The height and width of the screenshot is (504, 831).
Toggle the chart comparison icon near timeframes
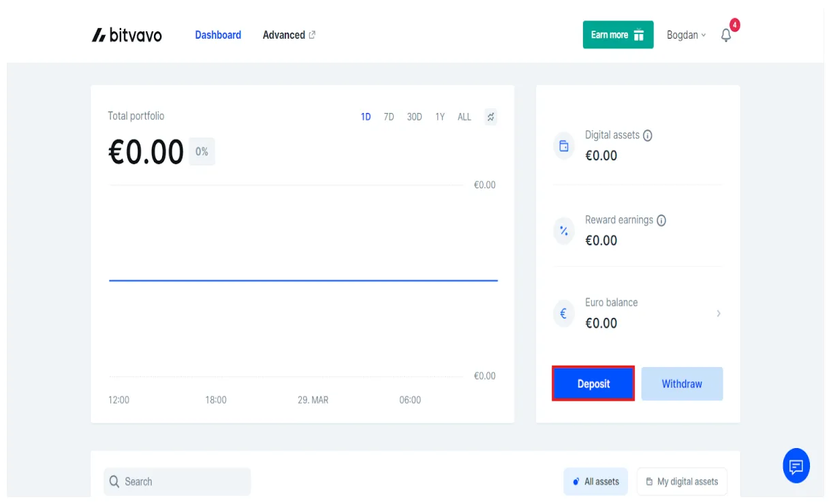pos(490,116)
